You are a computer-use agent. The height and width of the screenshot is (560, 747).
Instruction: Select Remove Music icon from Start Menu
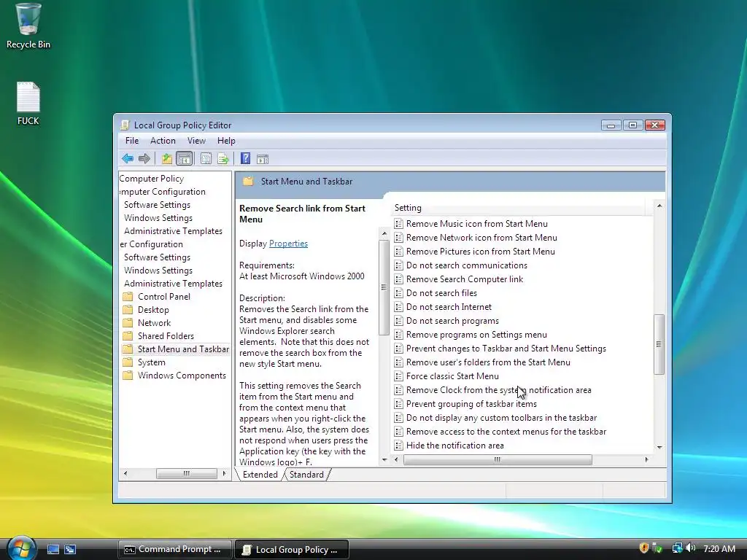(x=477, y=224)
